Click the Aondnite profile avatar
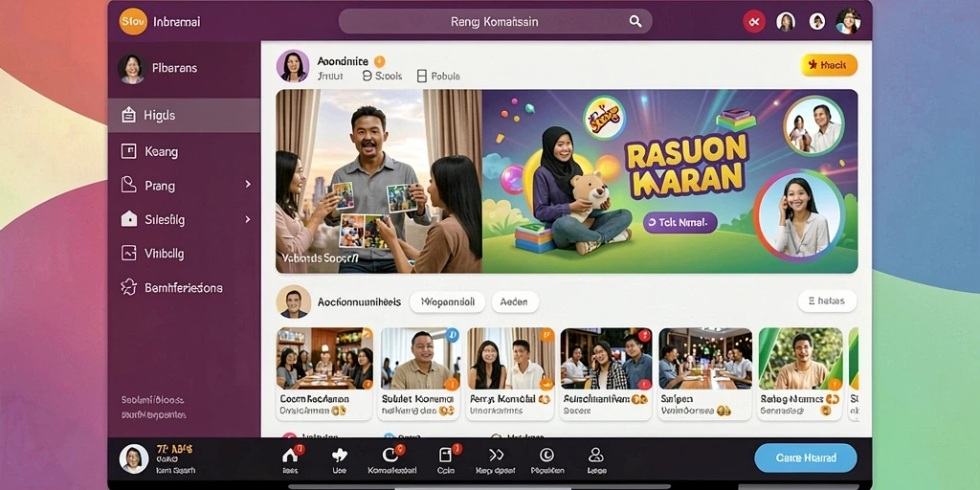 coord(293,66)
